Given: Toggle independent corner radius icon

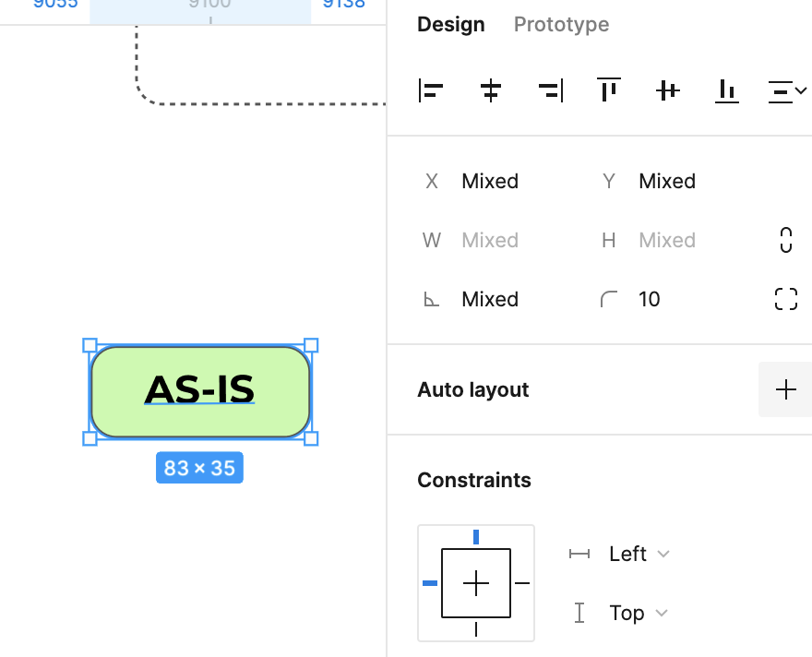Looking at the screenshot, I should click(785, 299).
